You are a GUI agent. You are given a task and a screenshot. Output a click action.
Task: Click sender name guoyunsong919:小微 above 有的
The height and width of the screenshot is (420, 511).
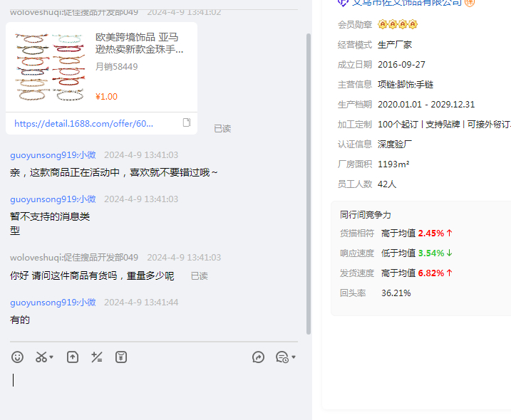[53, 303]
